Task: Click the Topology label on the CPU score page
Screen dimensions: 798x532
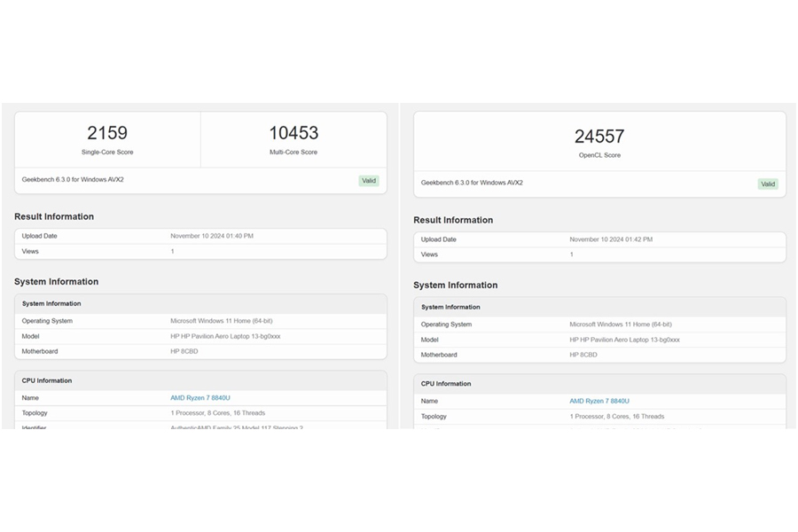Action: pyautogui.click(x=35, y=413)
